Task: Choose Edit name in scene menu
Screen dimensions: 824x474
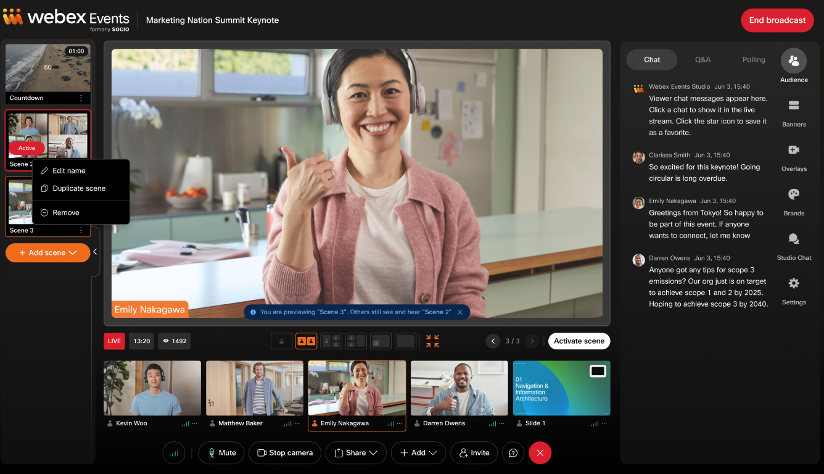Action: pyautogui.click(x=81, y=171)
